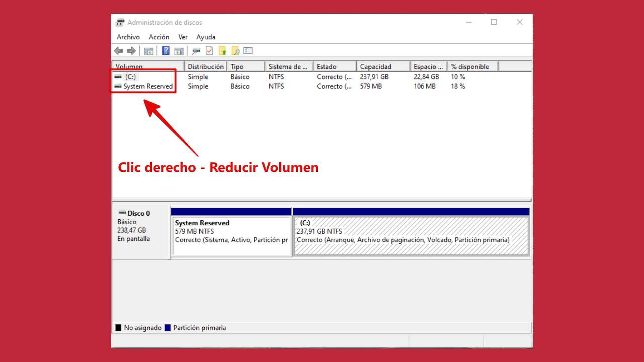
Task: Click Simple cell in the (C:) row
Action: 198,77
